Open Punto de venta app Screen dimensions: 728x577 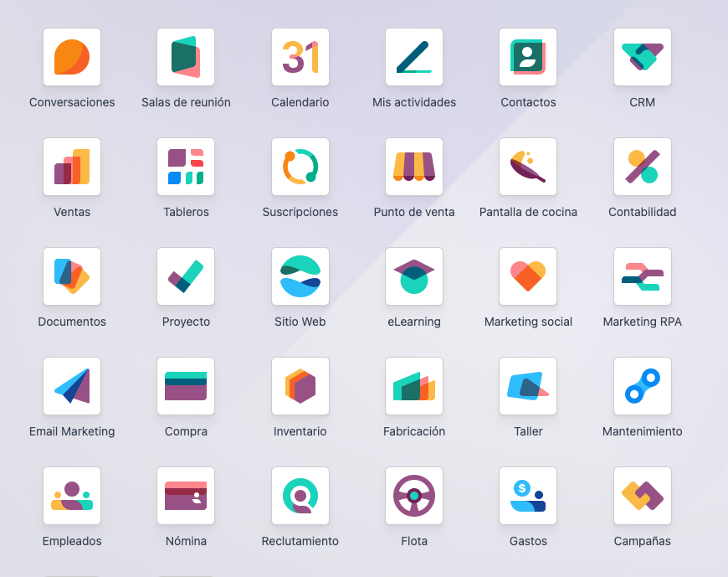pos(414,167)
